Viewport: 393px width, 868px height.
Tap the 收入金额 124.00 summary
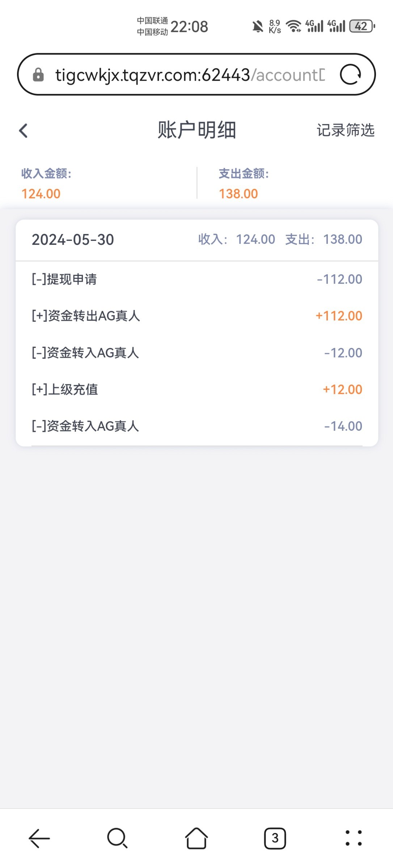[46, 184]
